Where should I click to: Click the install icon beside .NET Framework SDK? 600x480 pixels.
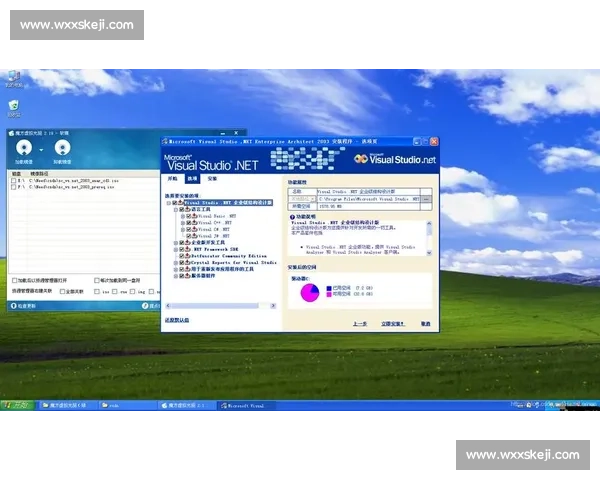[188, 249]
